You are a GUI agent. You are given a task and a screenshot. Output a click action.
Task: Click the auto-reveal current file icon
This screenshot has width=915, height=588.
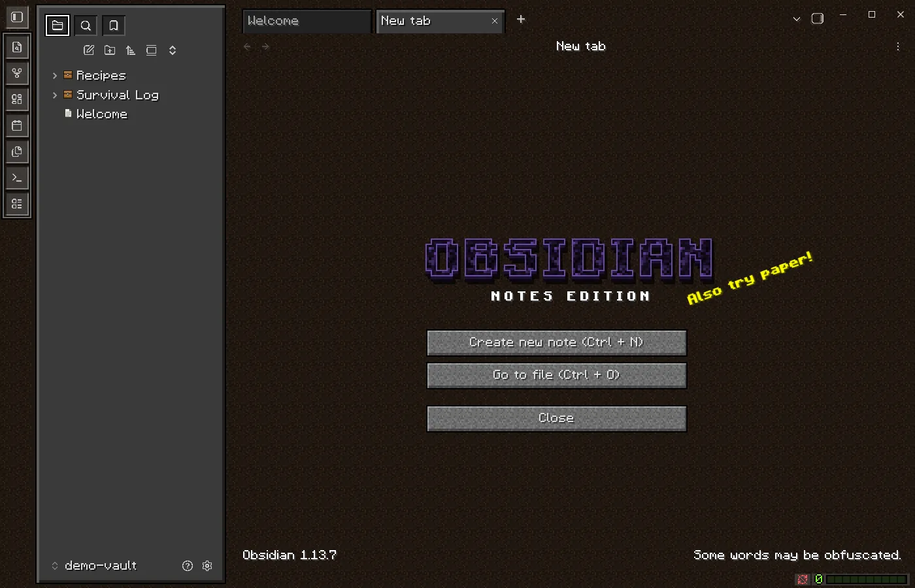[152, 50]
